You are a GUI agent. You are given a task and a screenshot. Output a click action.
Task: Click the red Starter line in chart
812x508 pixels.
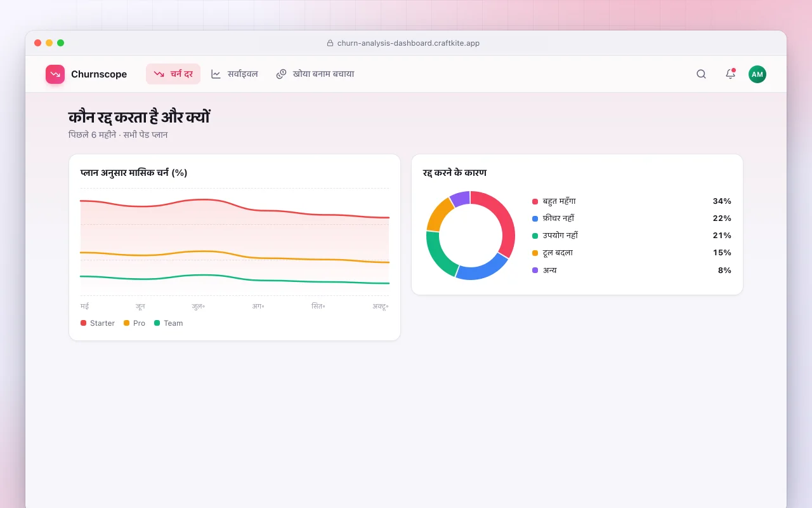click(235, 206)
